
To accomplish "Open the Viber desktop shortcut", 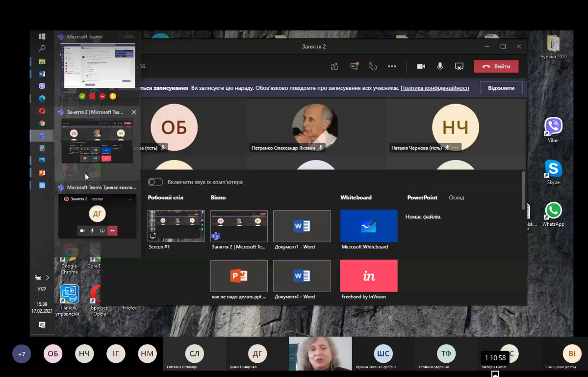I will (x=553, y=130).
